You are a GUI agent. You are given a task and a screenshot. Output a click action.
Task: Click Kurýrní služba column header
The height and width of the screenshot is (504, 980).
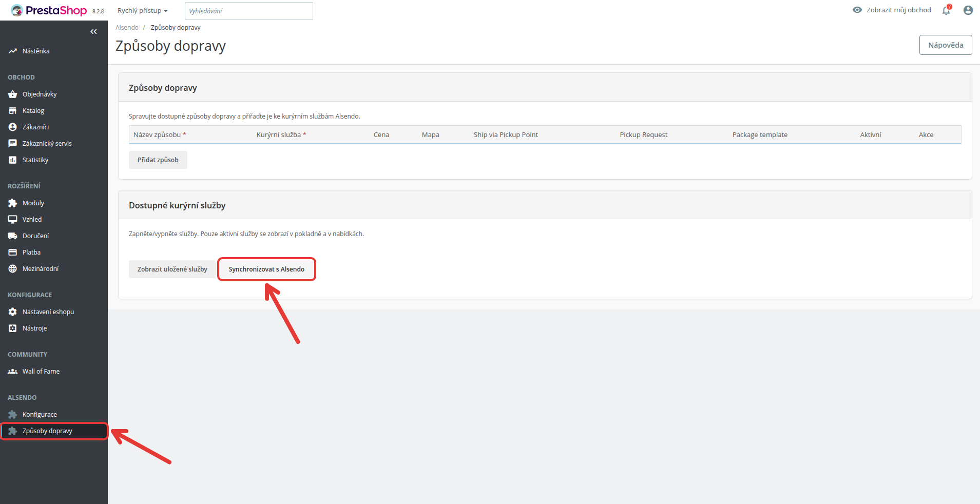point(281,135)
